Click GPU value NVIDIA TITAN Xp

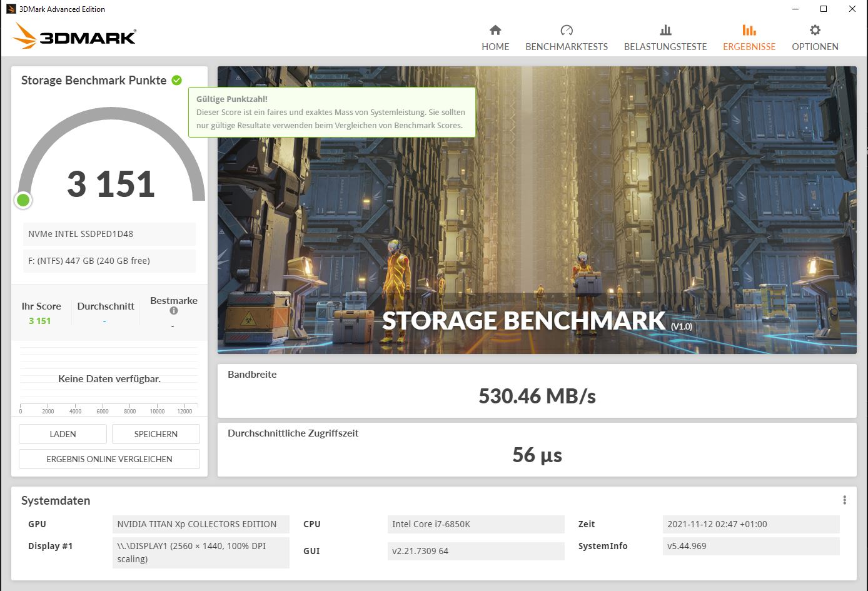tap(201, 524)
